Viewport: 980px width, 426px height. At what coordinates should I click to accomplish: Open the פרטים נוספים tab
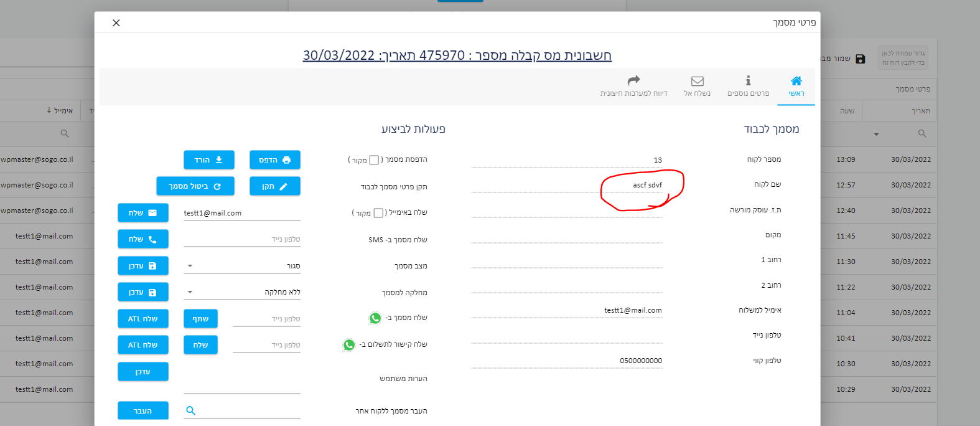click(749, 87)
